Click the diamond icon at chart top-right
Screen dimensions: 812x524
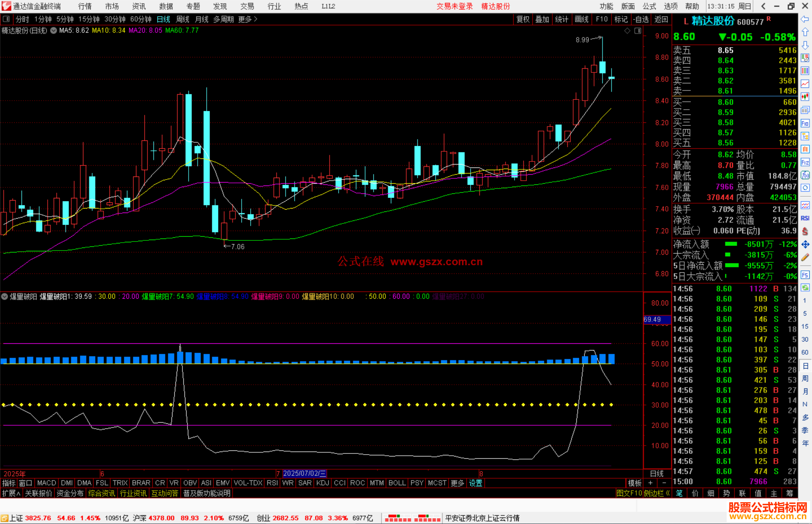627,31
